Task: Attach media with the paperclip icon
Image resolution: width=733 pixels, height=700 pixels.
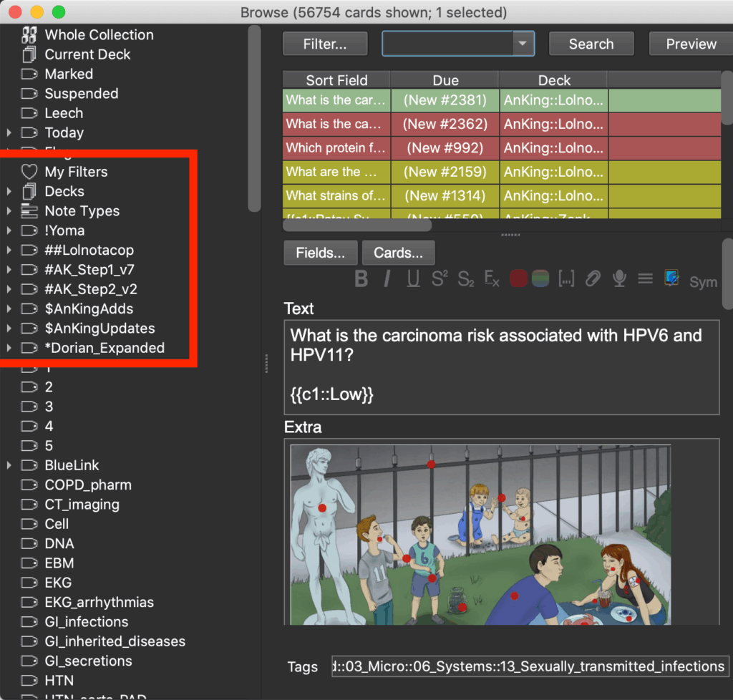Action: coord(593,279)
